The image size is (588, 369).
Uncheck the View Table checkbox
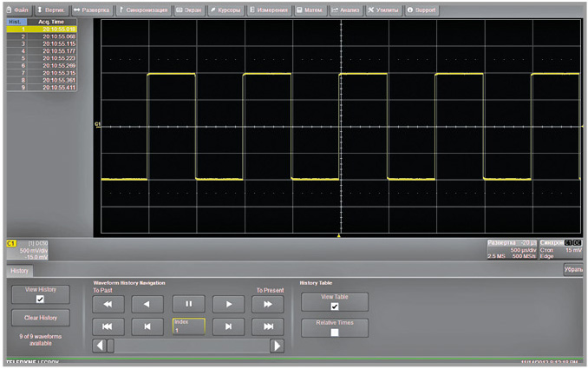[335, 306]
